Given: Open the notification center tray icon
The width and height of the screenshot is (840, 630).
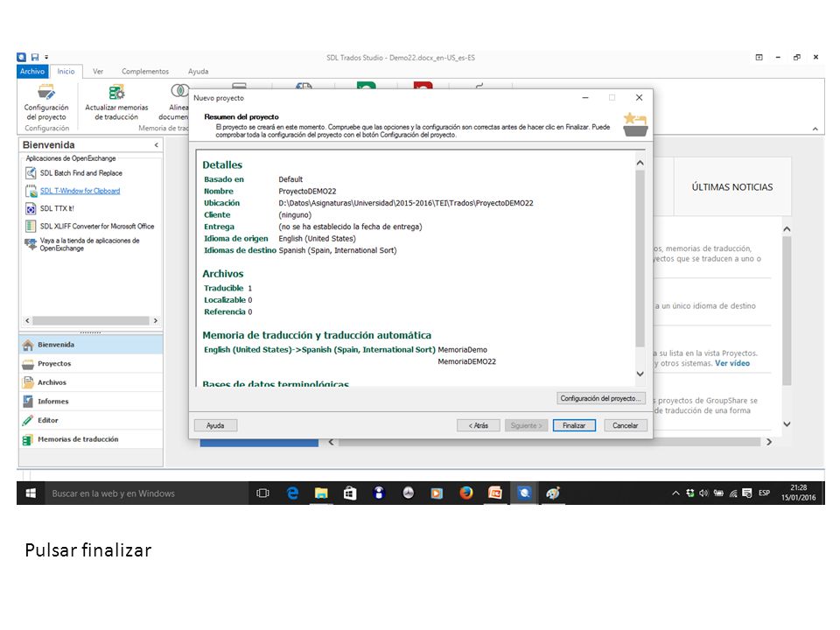Looking at the screenshot, I should tap(746, 493).
